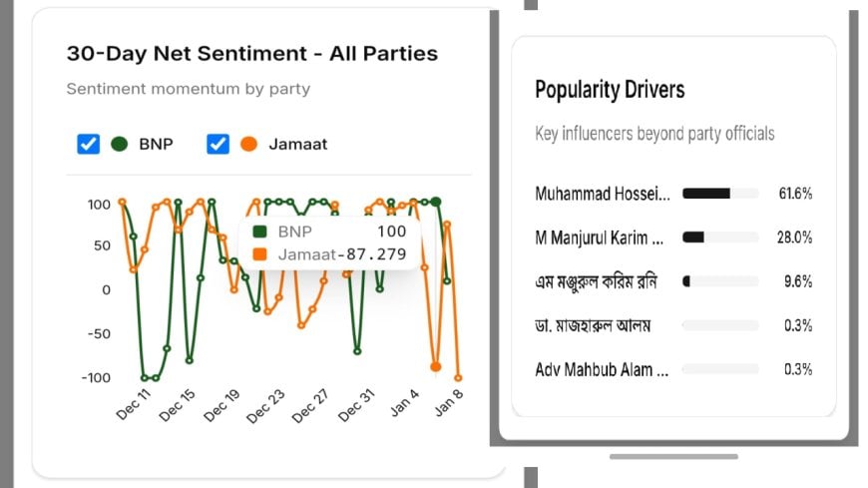This screenshot has width=868, height=488.
Task: Click the highlighted orange Jamaat point at -87
Action: [x=436, y=366]
